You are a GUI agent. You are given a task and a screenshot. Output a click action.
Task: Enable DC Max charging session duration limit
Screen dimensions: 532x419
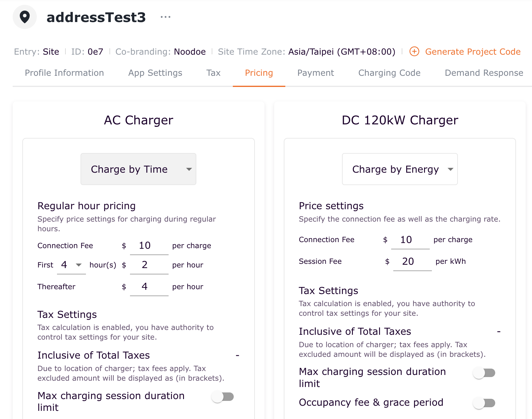coord(484,373)
